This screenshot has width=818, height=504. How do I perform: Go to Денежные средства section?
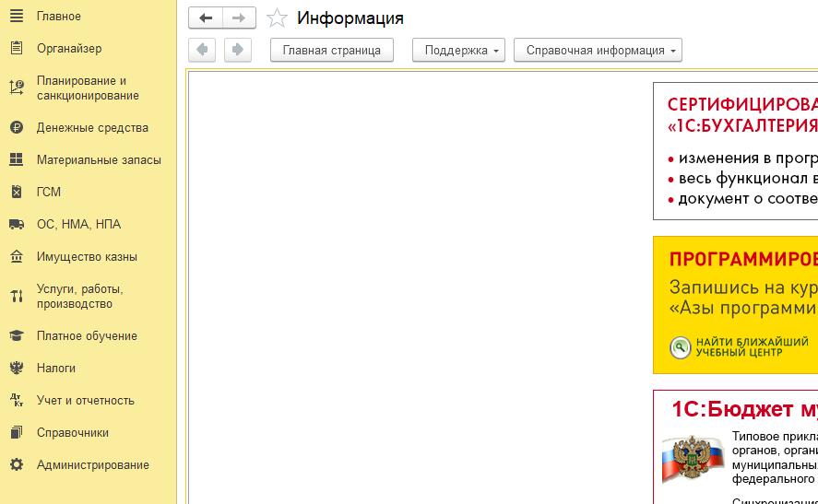pyautogui.click(x=92, y=128)
